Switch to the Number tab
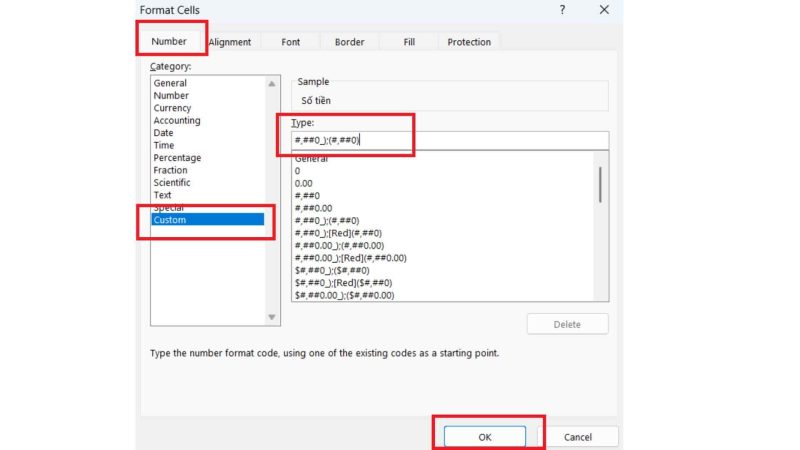Image resolution: width=800 pixels, height=450 pixels. tap(169, 41)
